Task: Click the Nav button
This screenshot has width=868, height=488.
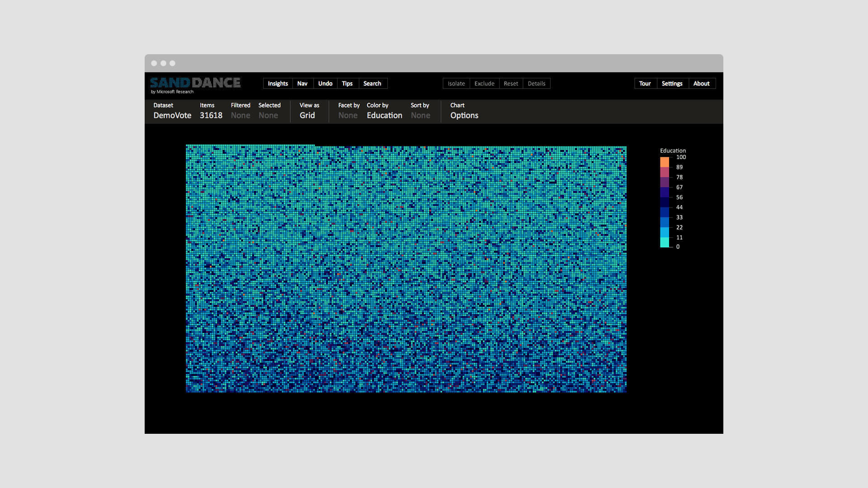Action: (302, 84)
